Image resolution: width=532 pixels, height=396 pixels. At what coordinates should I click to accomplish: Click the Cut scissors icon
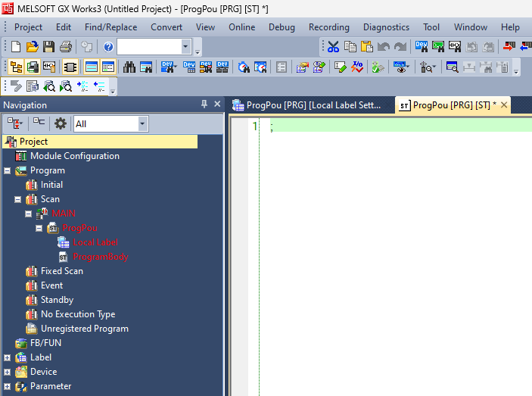(x=333, y=47)
